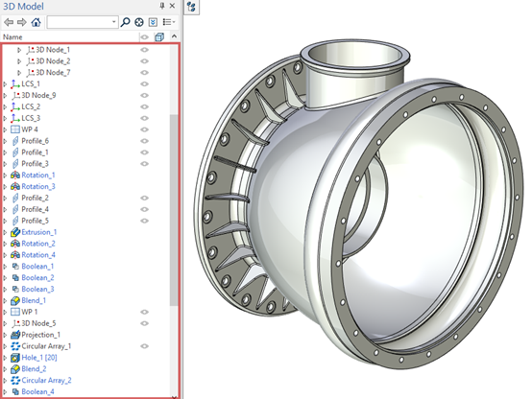This screenshot has width=532, height=399.
Task: Toggle visibility of Profile_6
Action: point(145,141)
